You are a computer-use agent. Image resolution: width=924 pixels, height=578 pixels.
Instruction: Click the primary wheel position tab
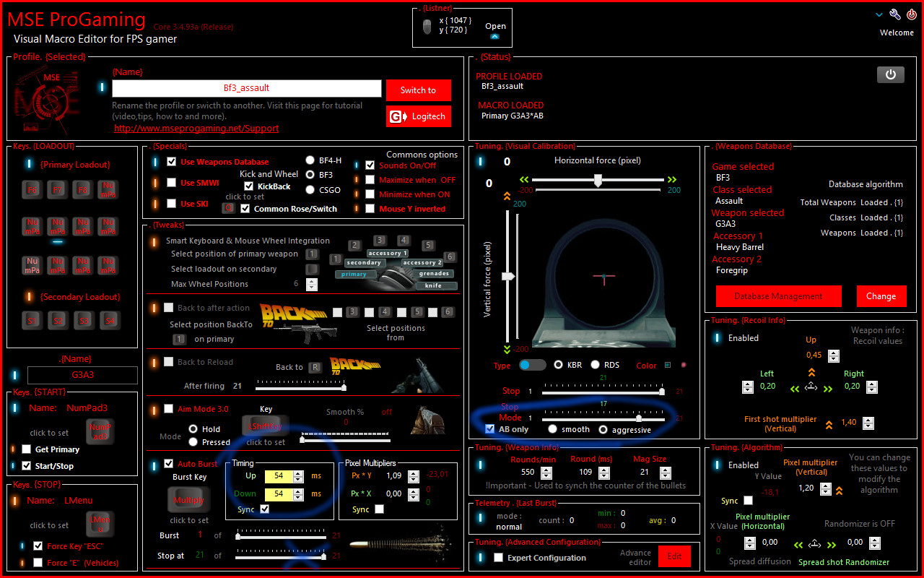[354, 275]
